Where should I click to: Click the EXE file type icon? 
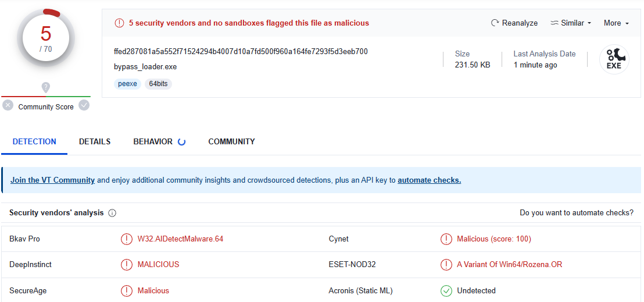point(614,59)
